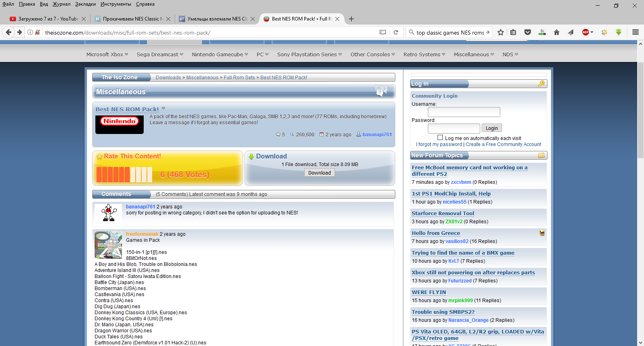Screen dimensions: 644x346
Task: Click the paw print extension icon
Action: 604,32
